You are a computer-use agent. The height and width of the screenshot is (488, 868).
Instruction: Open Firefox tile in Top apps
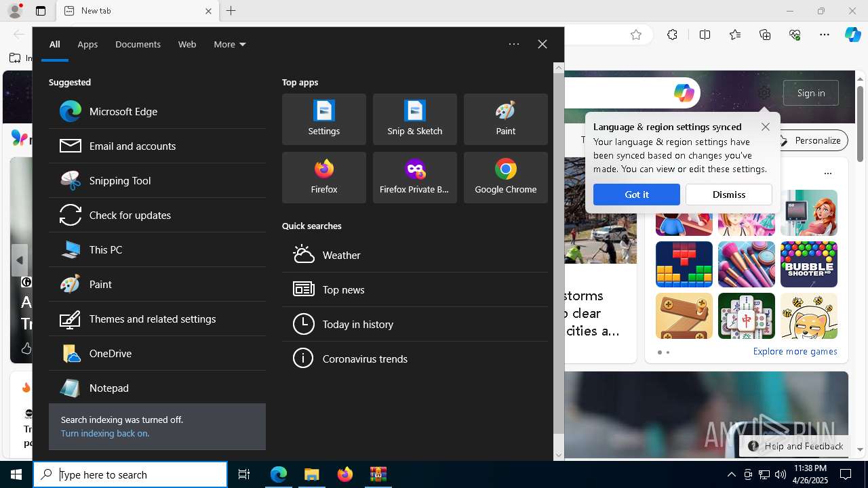pos(324,178)
